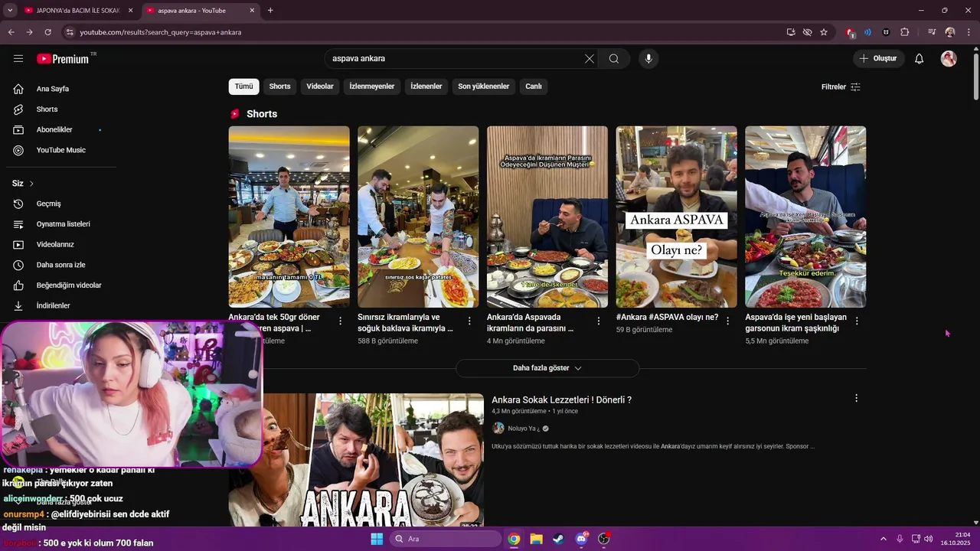980x551 pixels.
Task: Select the Shorts filter chip
Action: tap(279, 86)
